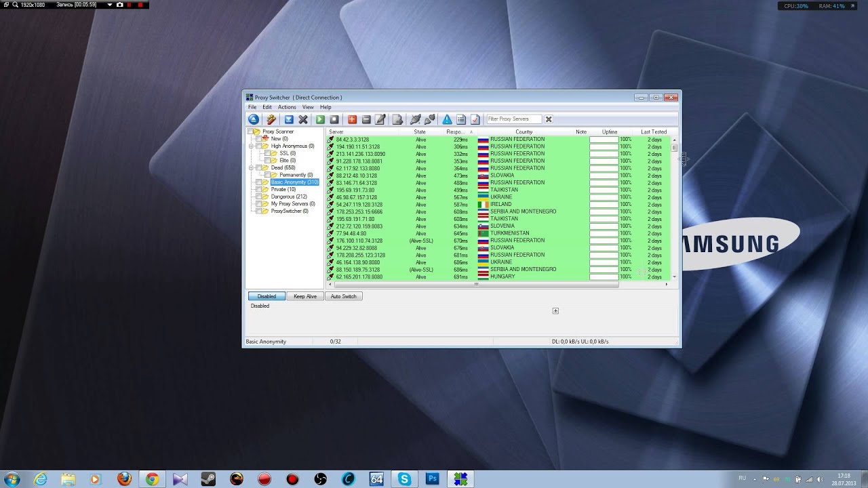The height and width of the screenshot is (488, 868).
Task: Click the document export toolbar icon
Action: pos(398,119)
